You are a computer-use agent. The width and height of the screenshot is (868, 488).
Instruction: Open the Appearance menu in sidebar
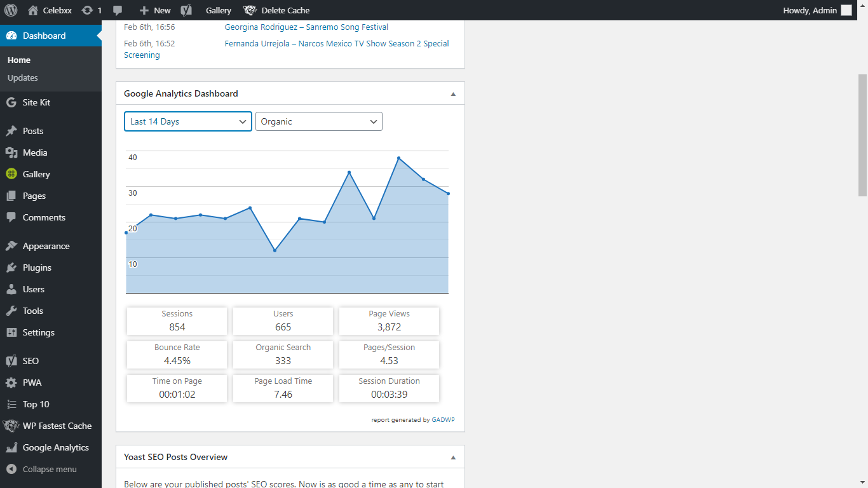[x=46, y=246]
